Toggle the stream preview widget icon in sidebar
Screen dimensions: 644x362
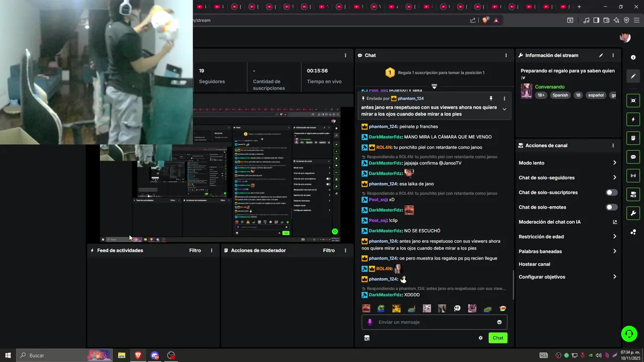pos(633,101)
